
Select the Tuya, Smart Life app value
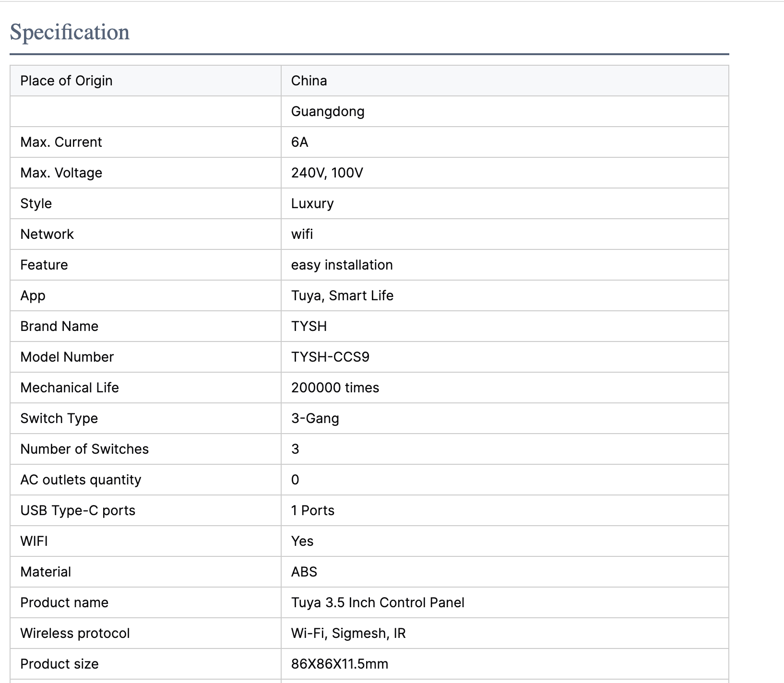(342, 295)
